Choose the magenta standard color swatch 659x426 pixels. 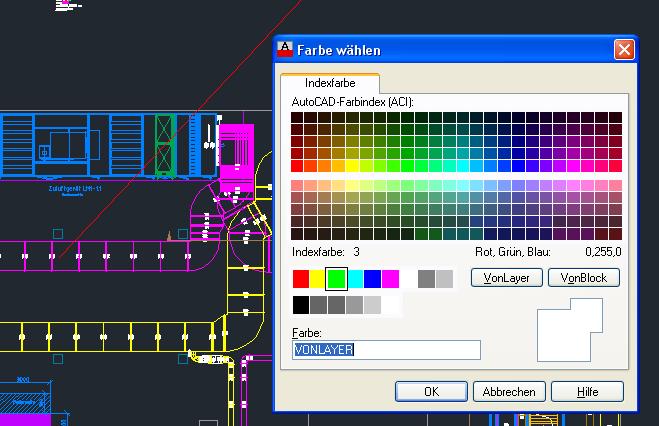point(391,278)
